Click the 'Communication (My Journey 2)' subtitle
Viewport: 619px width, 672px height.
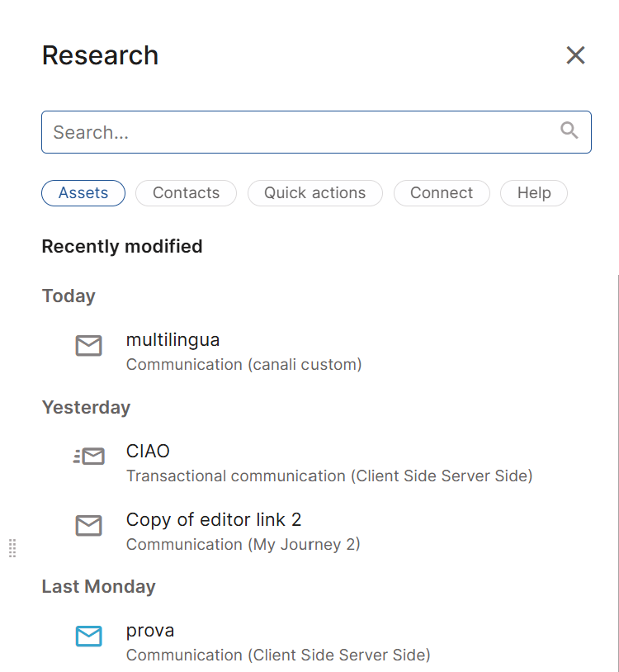point(243,544)
